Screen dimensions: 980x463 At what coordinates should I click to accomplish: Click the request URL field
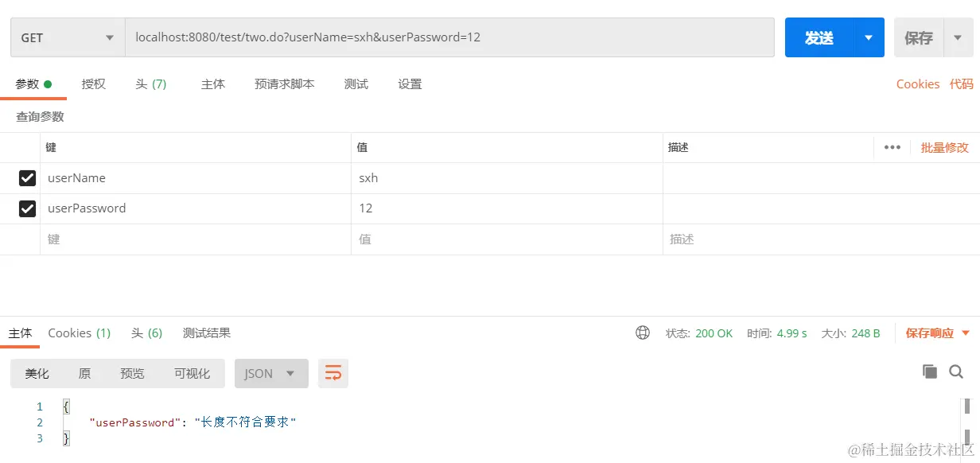point(449,37)
